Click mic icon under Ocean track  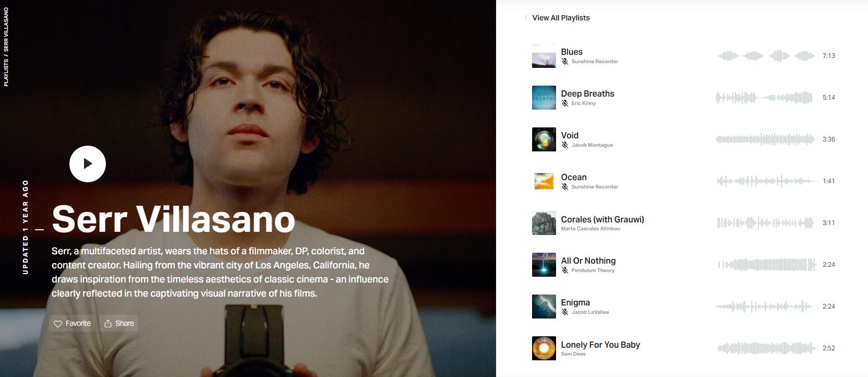coord(564,187)
